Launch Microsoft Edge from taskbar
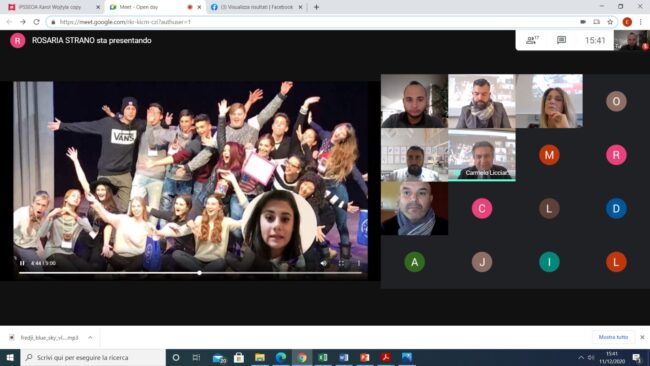Image resolution: width=650 pixels, height=366 pixels. coord(281,357)
